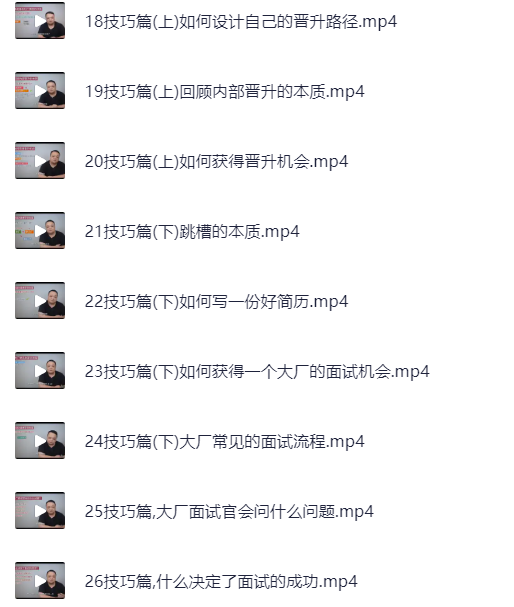Open file 24技巧篇(下)大厂常见的面试流程.mp4
This screenshot has width=514, height=607.
point(224,442)
